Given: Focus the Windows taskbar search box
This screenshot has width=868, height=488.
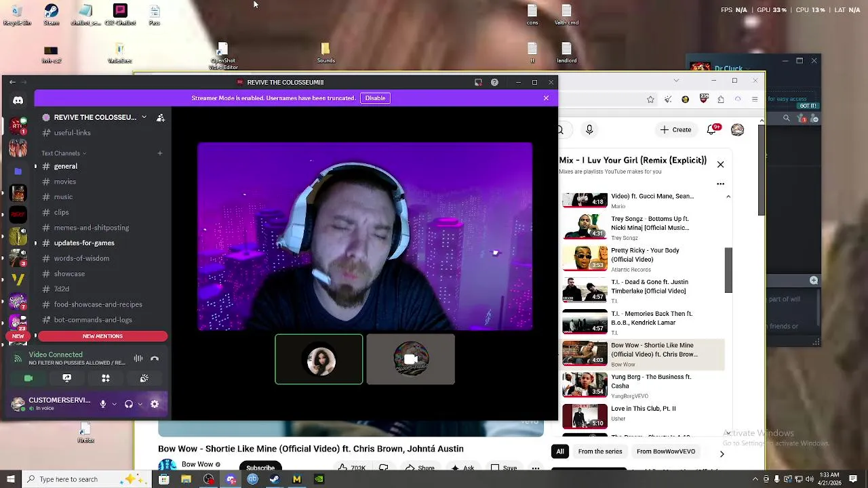Looking at the screenshot, I should 88,479.
